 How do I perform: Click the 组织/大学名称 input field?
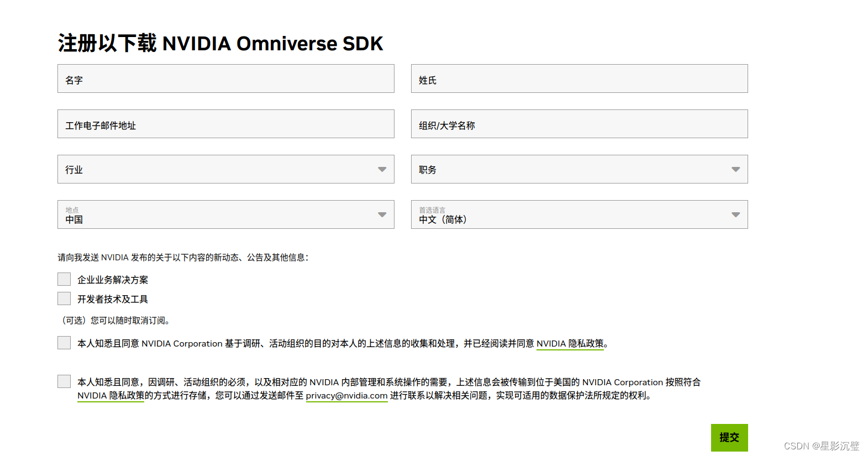pyautogui.click(x=579, y=124)
